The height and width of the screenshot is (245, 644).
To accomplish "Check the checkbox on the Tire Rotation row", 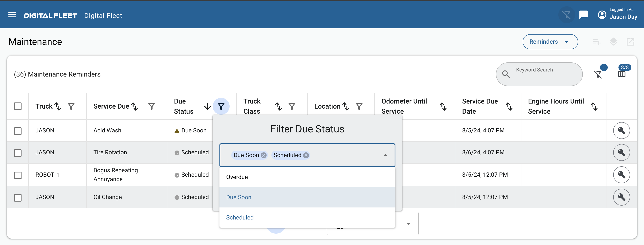I will [18, 153].
